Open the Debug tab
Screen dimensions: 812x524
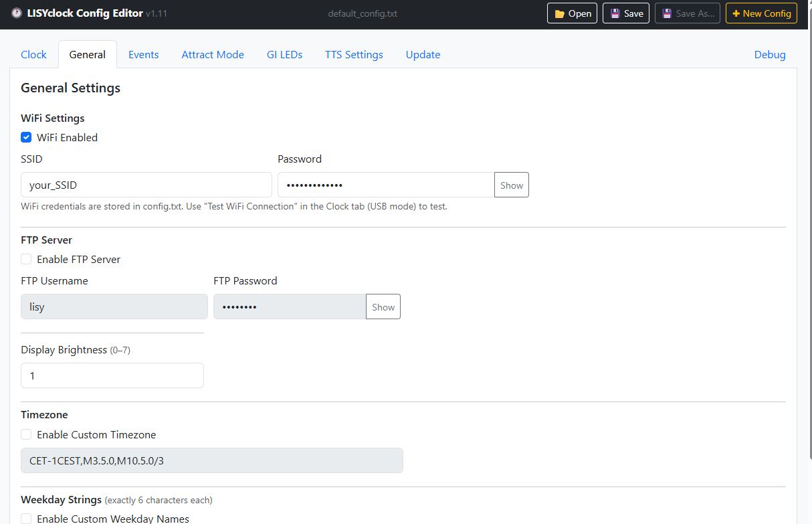(x=769, y=55)
